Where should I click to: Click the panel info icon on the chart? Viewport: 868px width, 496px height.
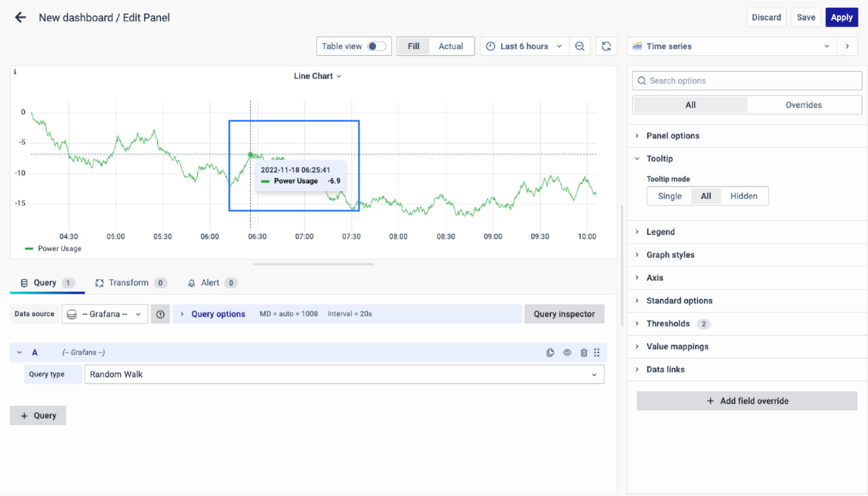(15, 72)
